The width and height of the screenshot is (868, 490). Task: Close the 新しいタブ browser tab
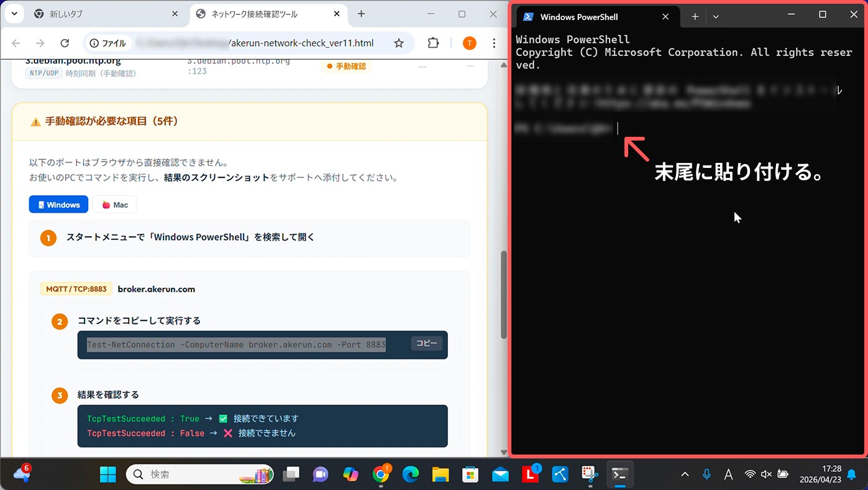pyautogui.click(x=174, y=14)
